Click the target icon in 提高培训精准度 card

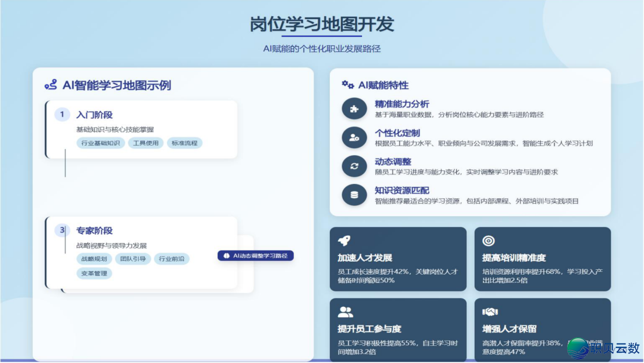488,241
